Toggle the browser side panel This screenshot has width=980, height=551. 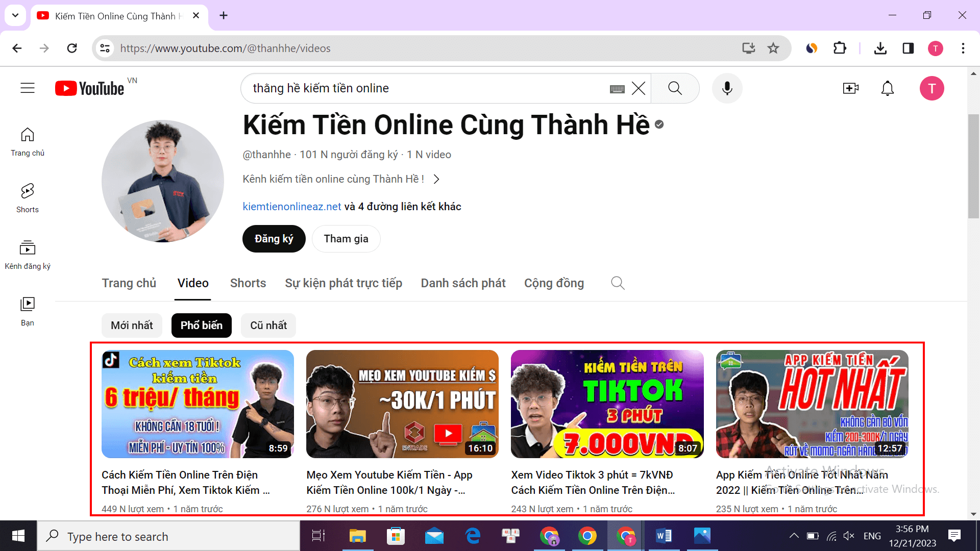pyautogui.click(x=908, y=48)
